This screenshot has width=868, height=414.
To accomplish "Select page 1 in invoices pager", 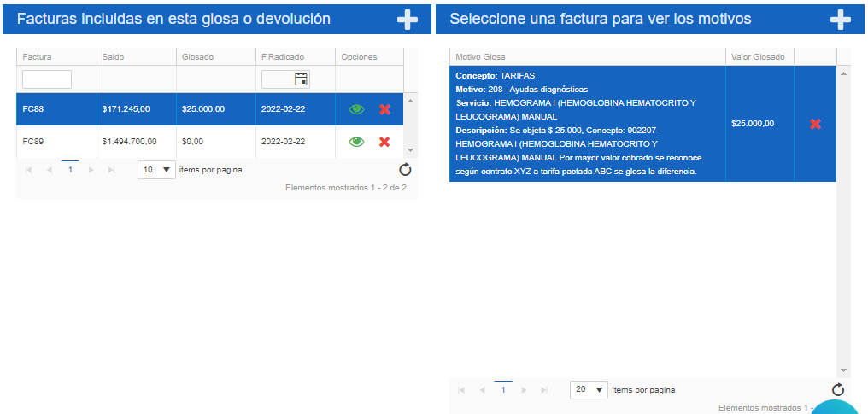I will click(70, 170).
